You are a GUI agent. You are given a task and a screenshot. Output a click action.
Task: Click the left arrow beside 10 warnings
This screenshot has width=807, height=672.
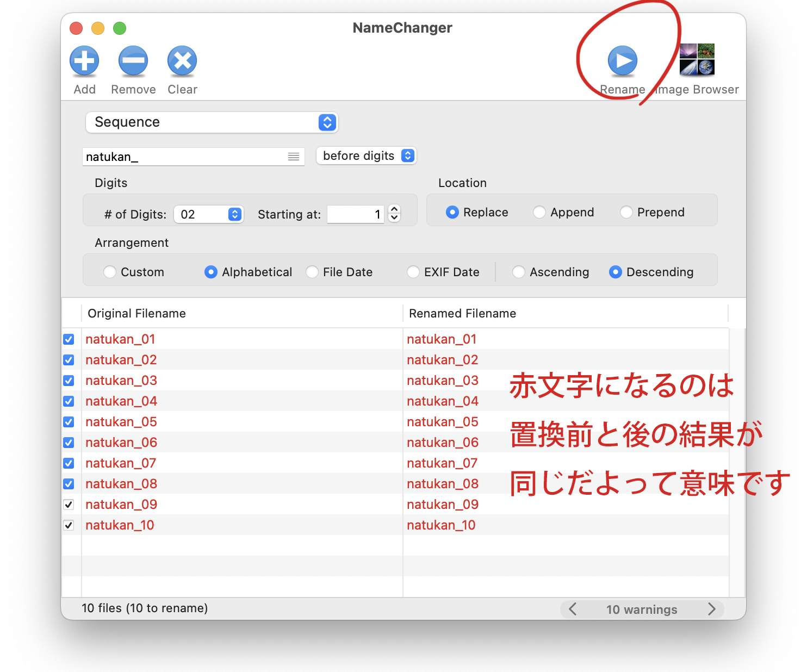573,609
